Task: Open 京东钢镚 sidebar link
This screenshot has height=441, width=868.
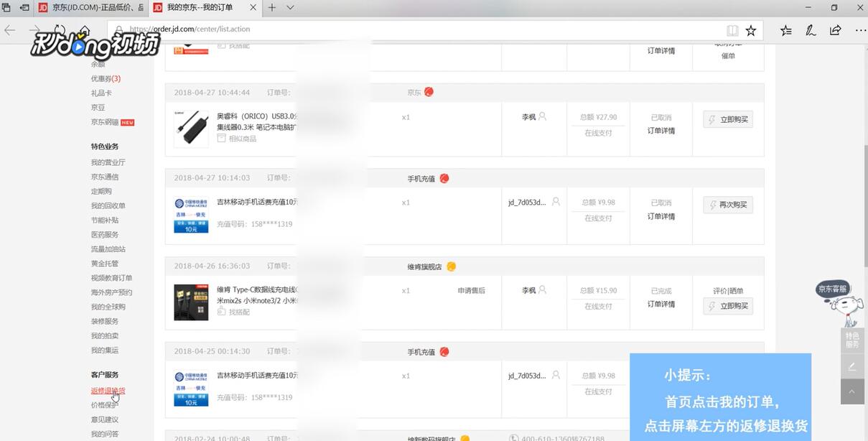Action: click(105, 121)
